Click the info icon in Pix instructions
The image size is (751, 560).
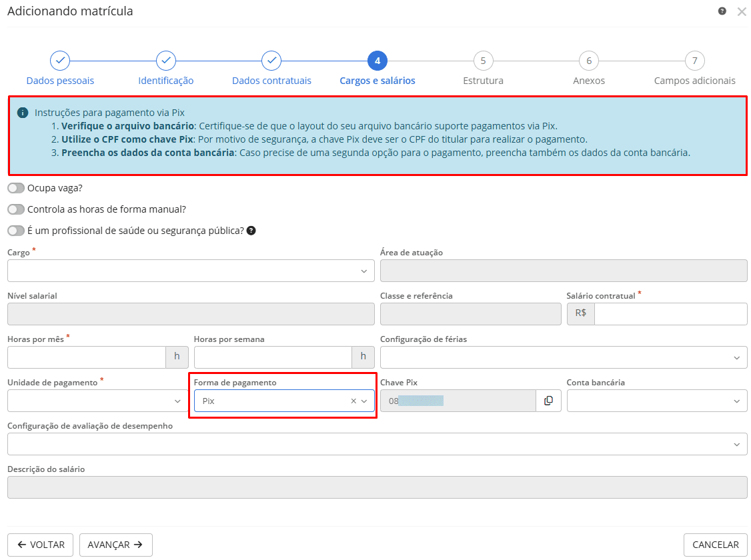click(23, 113)
